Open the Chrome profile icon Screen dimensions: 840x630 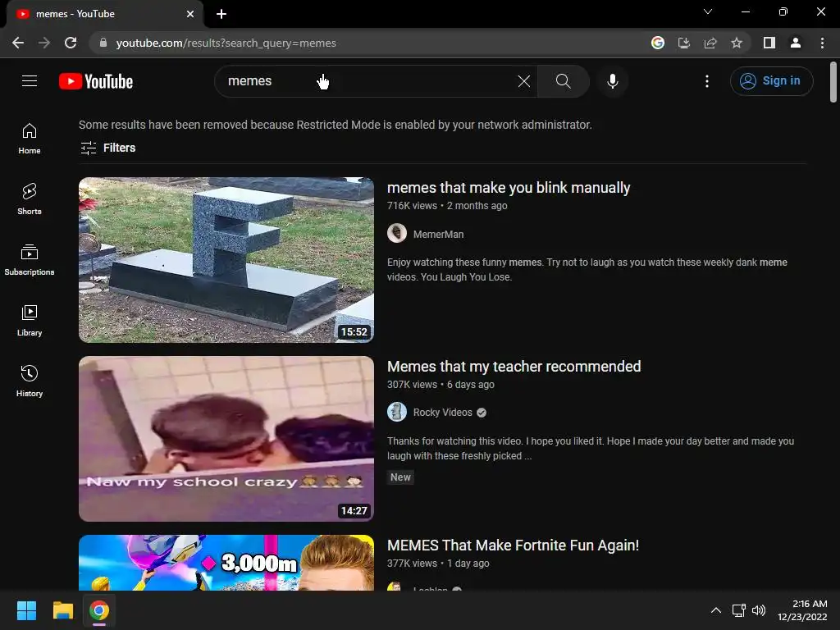tap(796, 43)
